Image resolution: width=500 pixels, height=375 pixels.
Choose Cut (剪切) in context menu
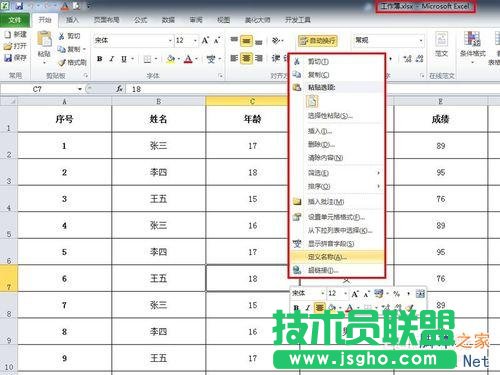coord(337,62)
